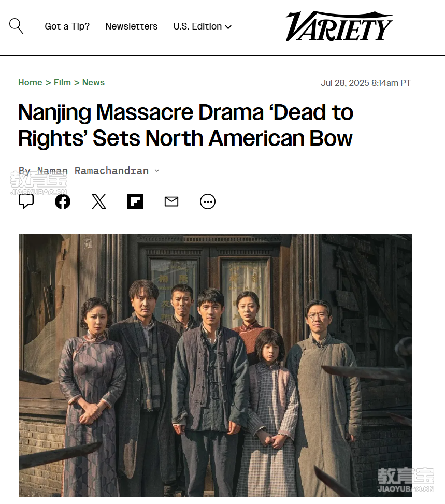Open the Got a Tip? menu item

67,26
